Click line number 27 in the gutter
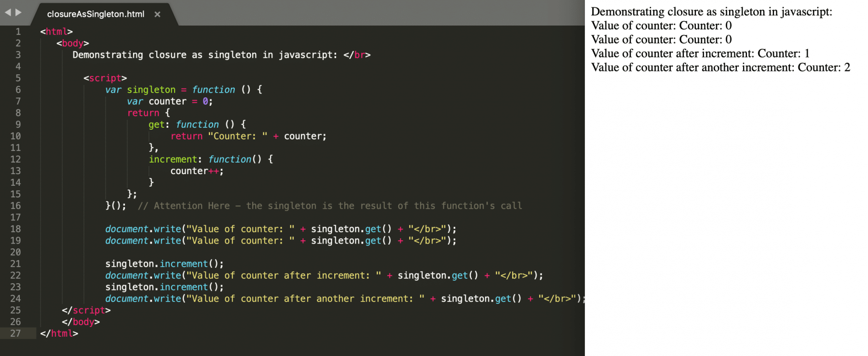The image size is (868, 356). pyautogui.click(x=15, y=333)
